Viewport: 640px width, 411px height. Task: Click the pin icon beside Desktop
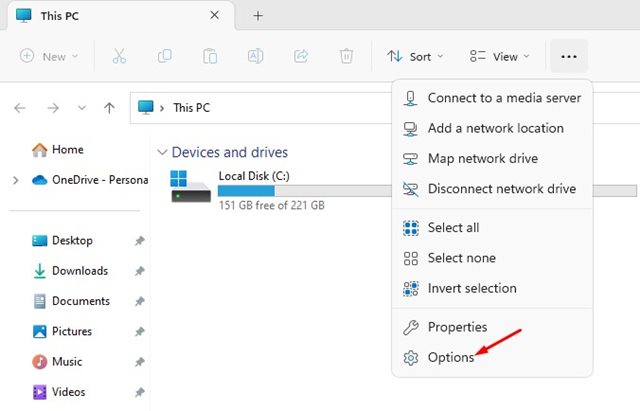pos(140,240)
